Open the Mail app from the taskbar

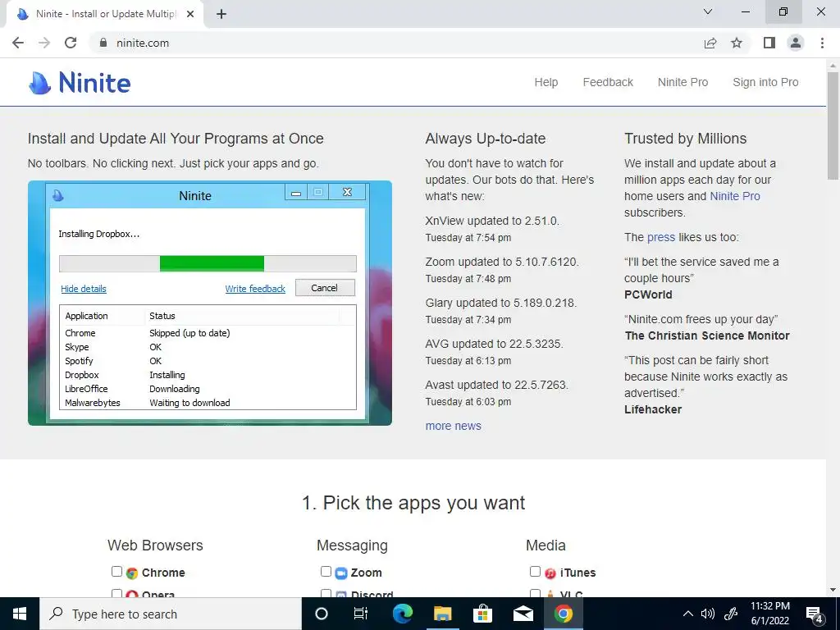523,614
